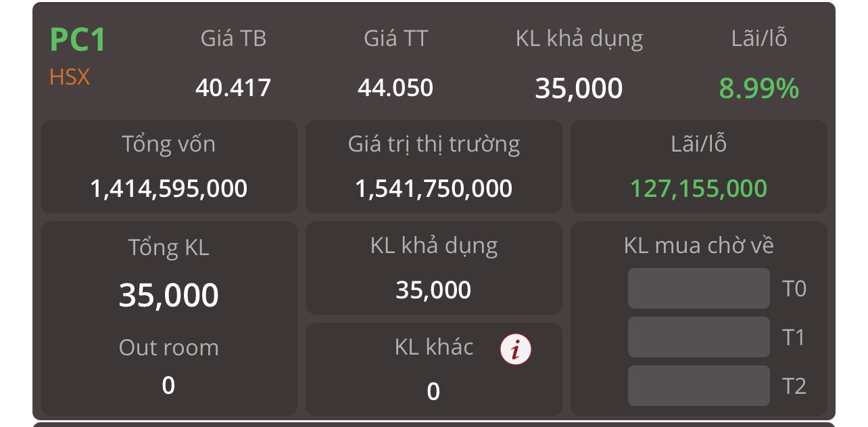Image resolution: width=868 pixels, height=427 pixels.
Task: Click the T0 pending volume field
Action: [698, 288]
